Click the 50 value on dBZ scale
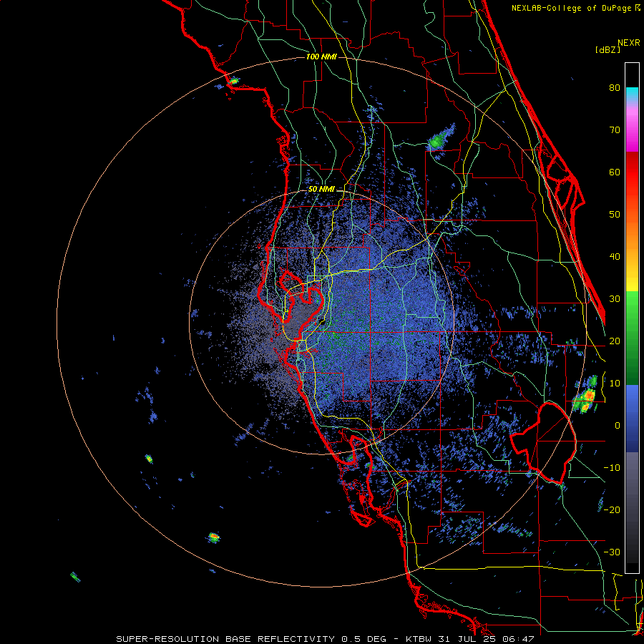Image resolution: width=644 pixels, height=644 pixels. point(615,215)
